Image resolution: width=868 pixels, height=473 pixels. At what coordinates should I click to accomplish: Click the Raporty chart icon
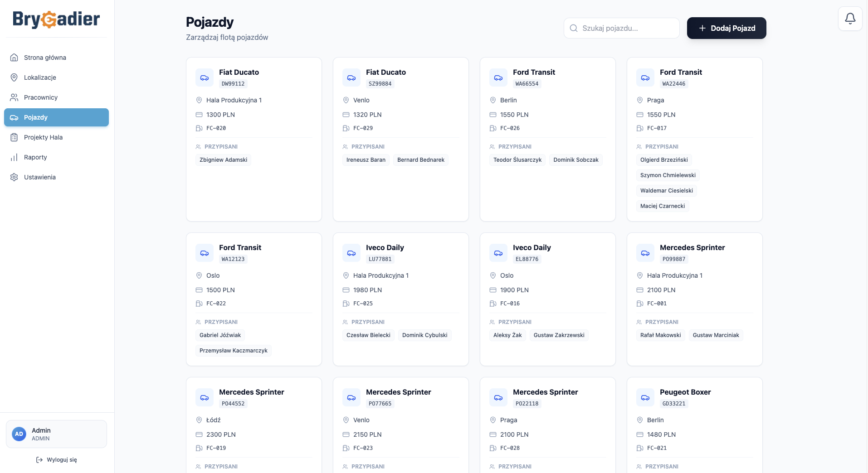pos(14,157)
